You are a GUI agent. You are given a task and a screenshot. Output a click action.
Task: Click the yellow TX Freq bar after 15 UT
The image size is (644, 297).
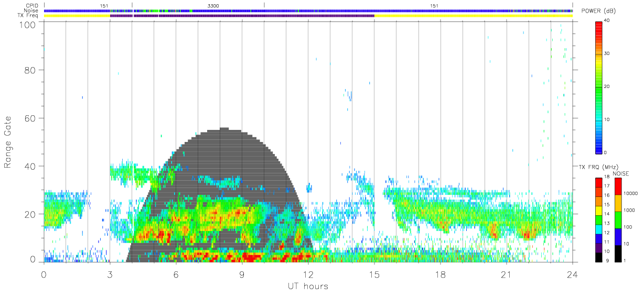click(x=473, y=16)
